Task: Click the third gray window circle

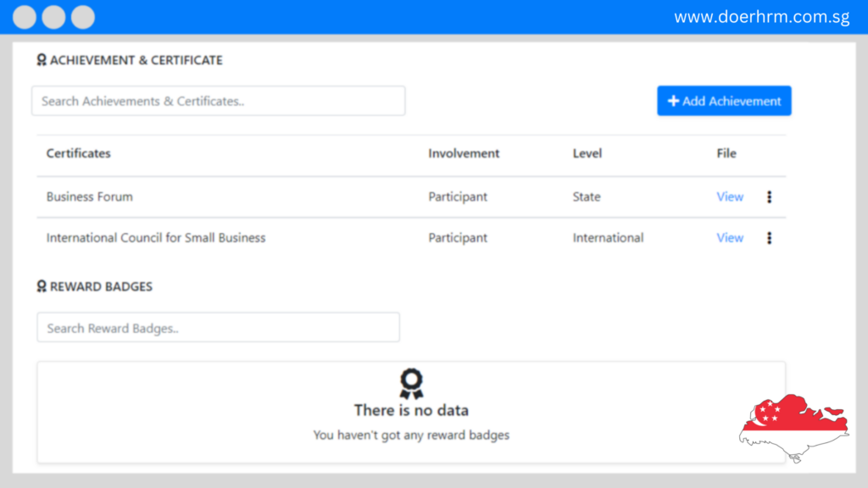Action: [x=83, y=17]
